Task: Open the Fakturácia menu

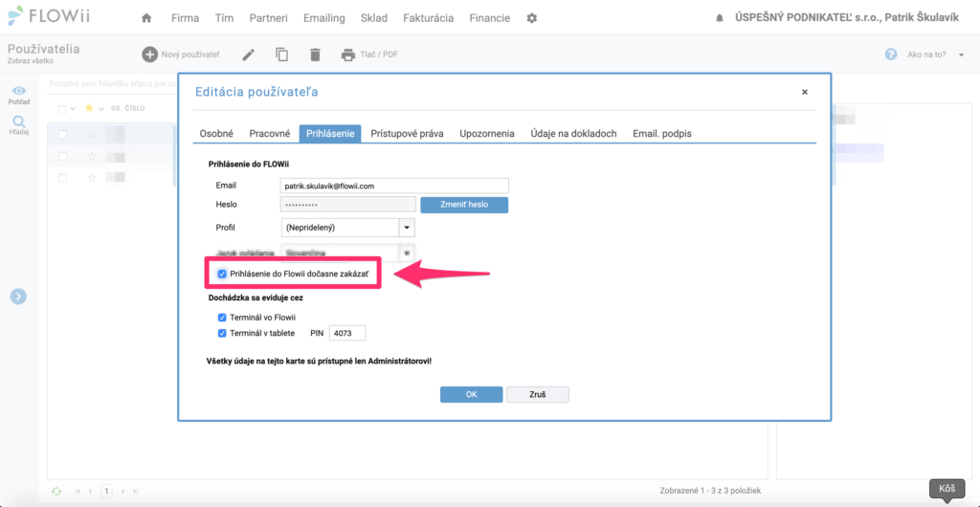Action: (428, 18)
